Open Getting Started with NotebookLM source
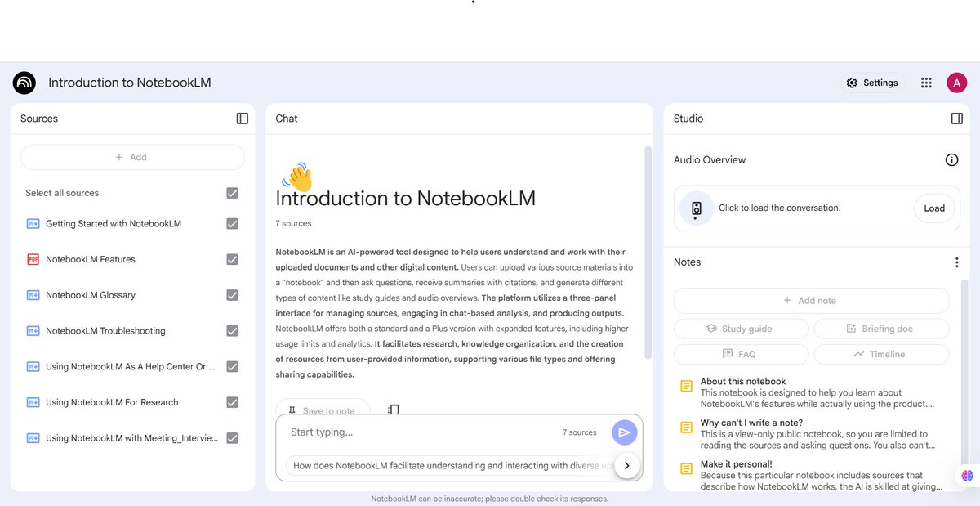This screenshot has width=980, height=506. pyautogui.click(x=114, y=224)
